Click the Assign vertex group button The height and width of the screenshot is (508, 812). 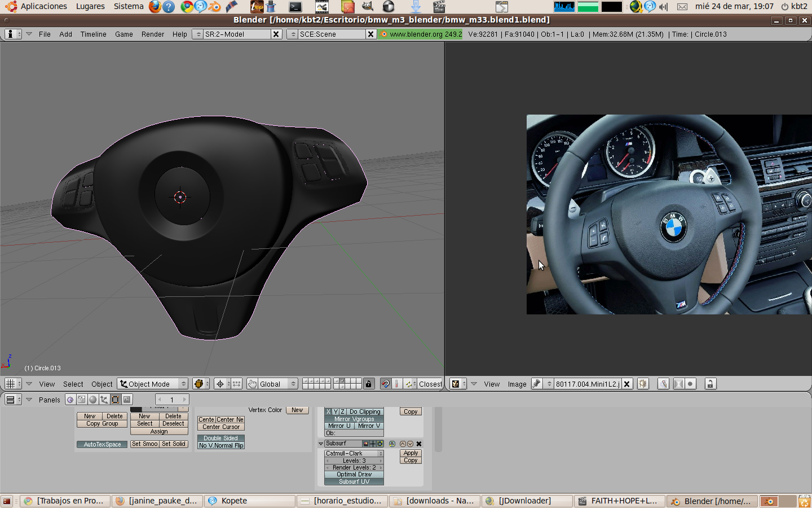pyautogui.click(x=159, y=431)
